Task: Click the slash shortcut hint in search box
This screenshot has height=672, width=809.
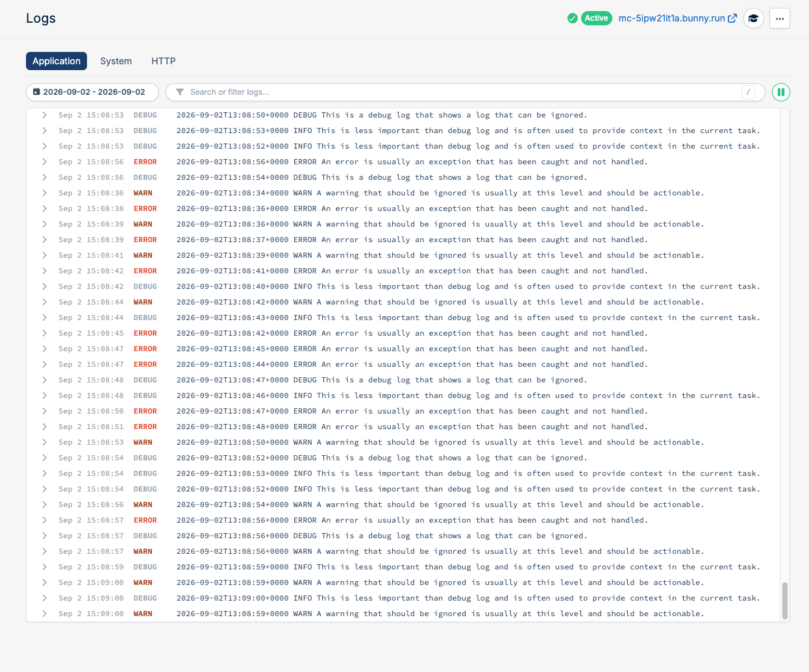Action: coord(748,92)
